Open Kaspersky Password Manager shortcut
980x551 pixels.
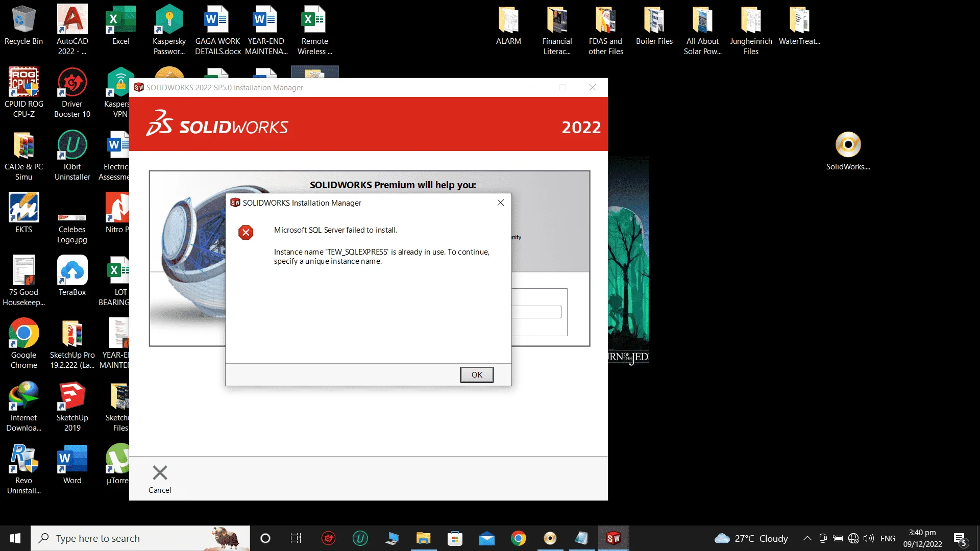(169, 30)
